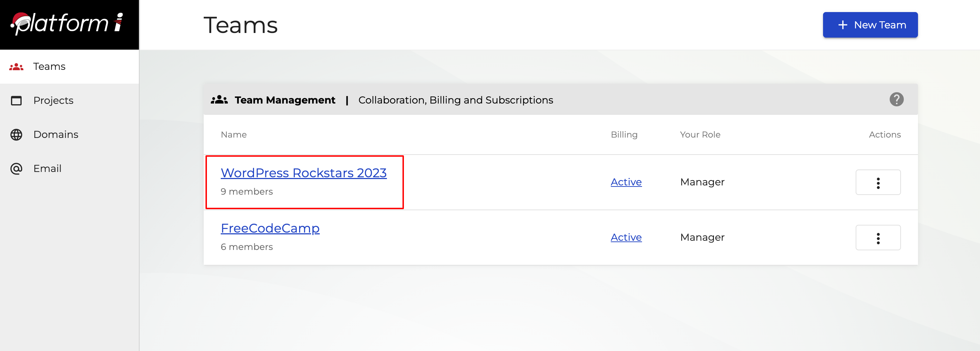Click the Name column header
The width and height of the screenshot is (980, 351).
(x=233, y=135)
